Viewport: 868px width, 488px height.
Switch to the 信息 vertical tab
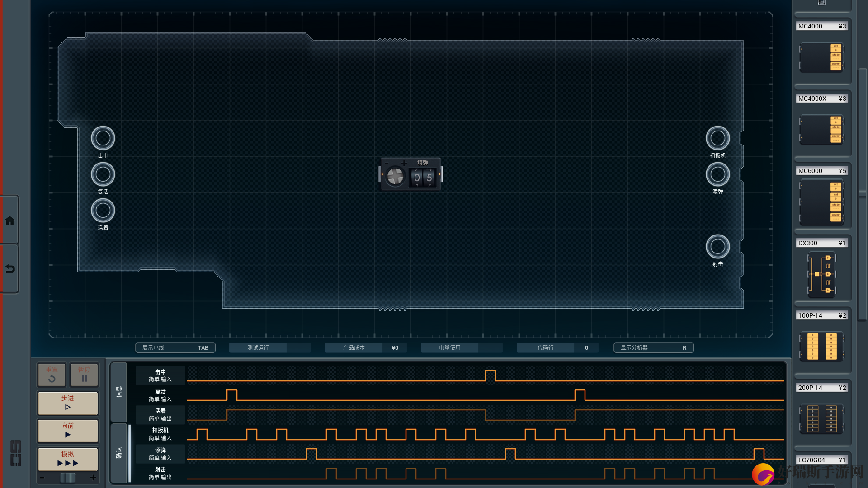[118, 392]
